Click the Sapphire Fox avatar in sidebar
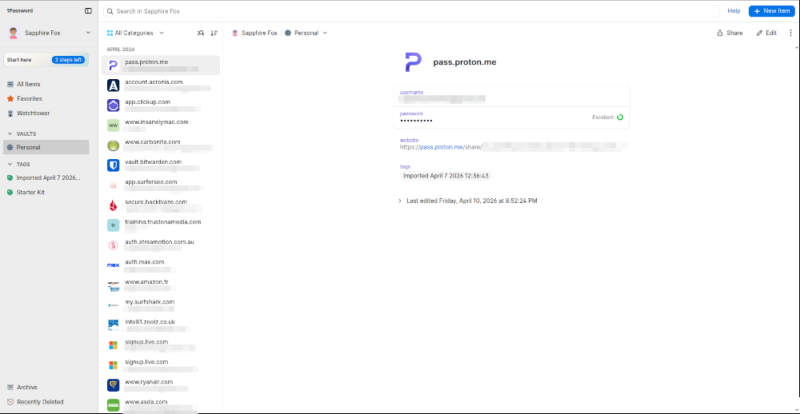Image resolution: width=800 pixels, height=414 pixels. pos(13,33)
